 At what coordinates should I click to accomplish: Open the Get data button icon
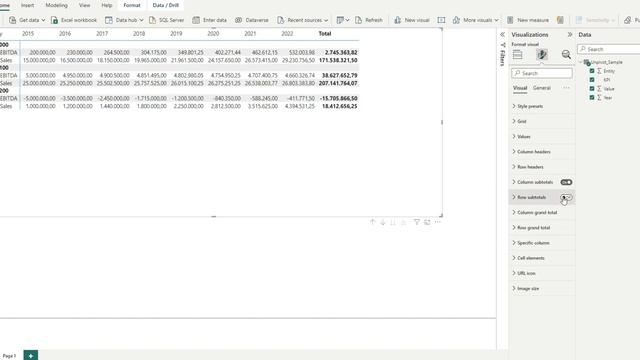click(x=13, y=20)
